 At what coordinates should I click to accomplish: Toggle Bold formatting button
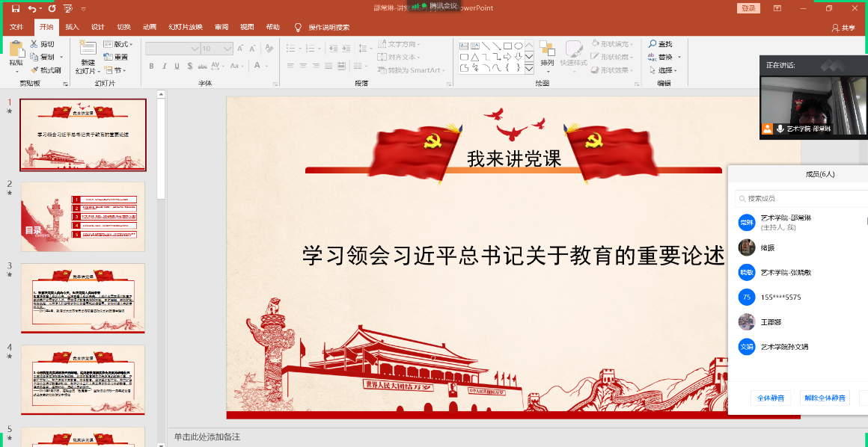(x=151, y=67)
